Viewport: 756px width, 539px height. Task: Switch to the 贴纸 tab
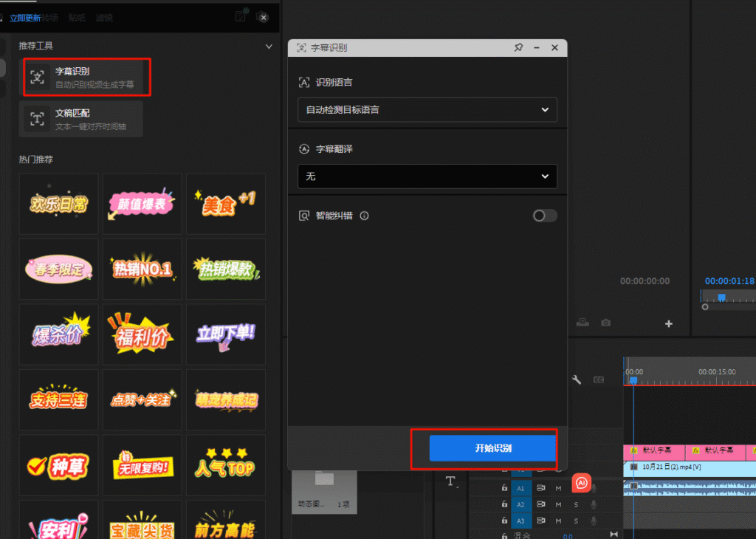click(x=76, y=17)
